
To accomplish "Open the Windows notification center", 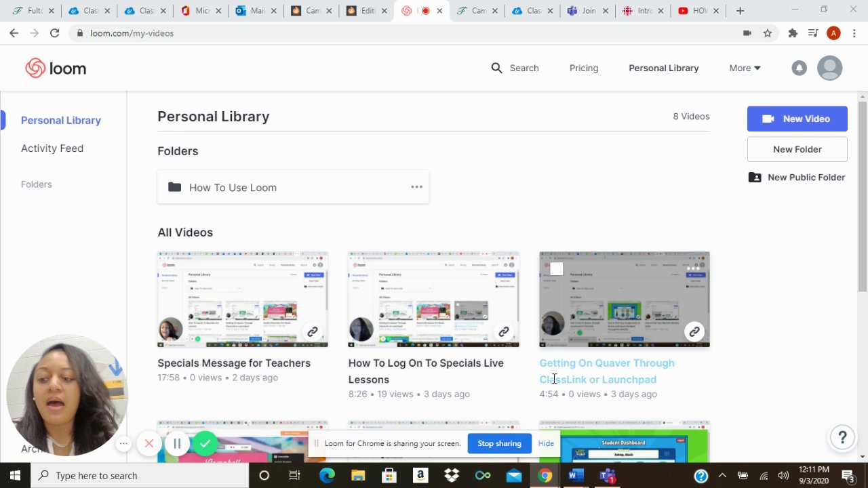I will (x=848, y=475).
